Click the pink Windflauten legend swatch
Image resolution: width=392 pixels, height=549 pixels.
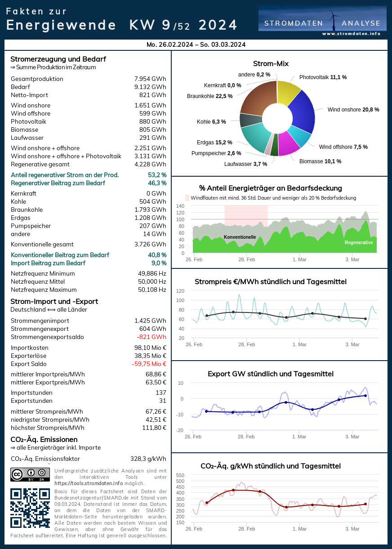[187, 198]
